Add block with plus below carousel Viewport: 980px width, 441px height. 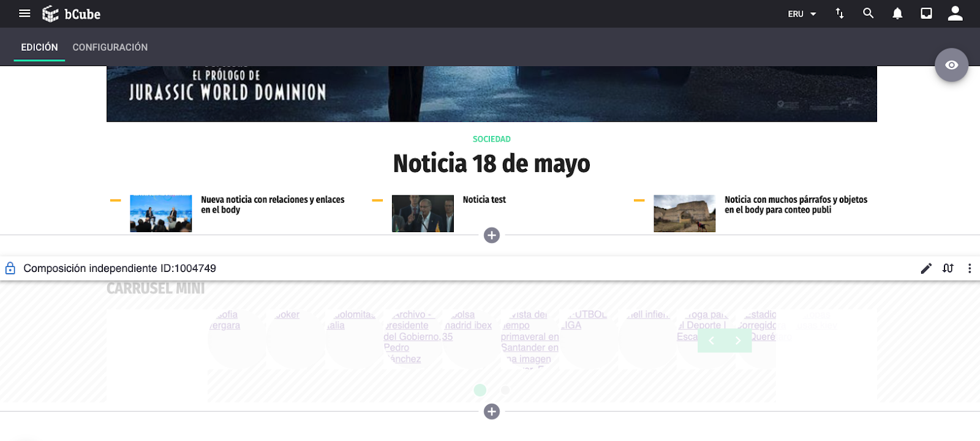[x=491, y=412]
